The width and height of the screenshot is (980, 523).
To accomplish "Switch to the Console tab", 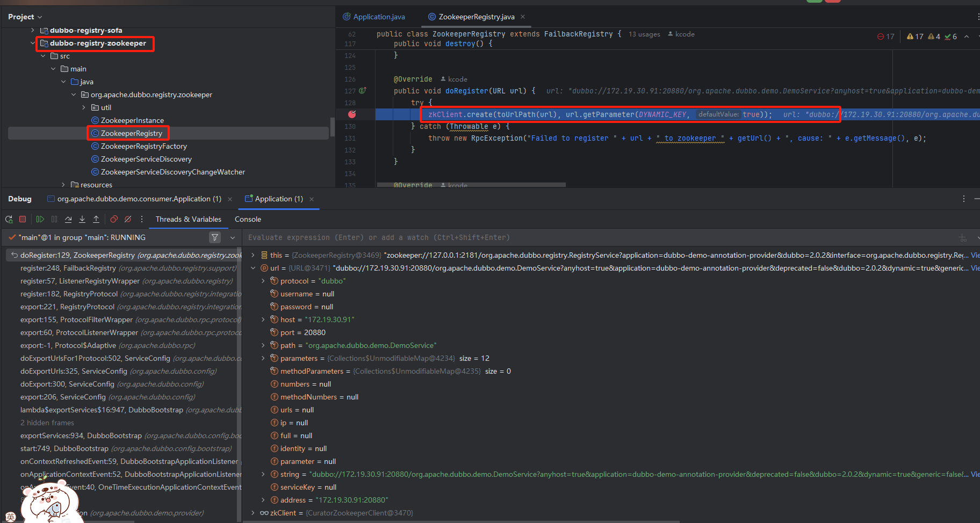I will (x=248, y=219).
